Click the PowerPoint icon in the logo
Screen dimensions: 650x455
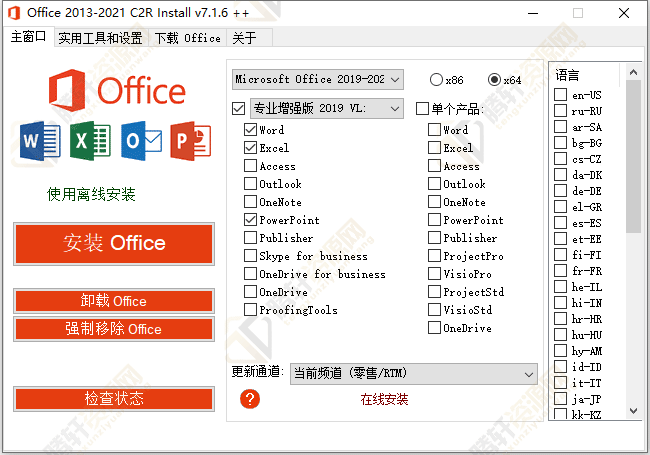point(190,143)
